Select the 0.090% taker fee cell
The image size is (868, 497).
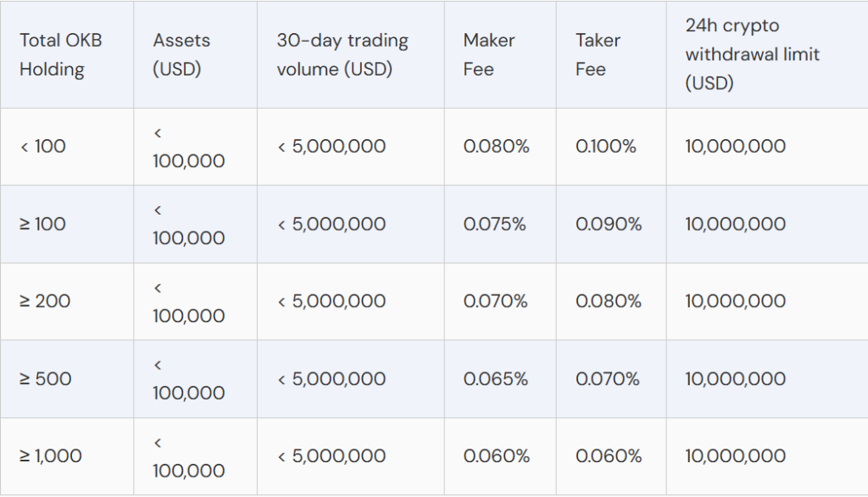click(x=609, y=225)
